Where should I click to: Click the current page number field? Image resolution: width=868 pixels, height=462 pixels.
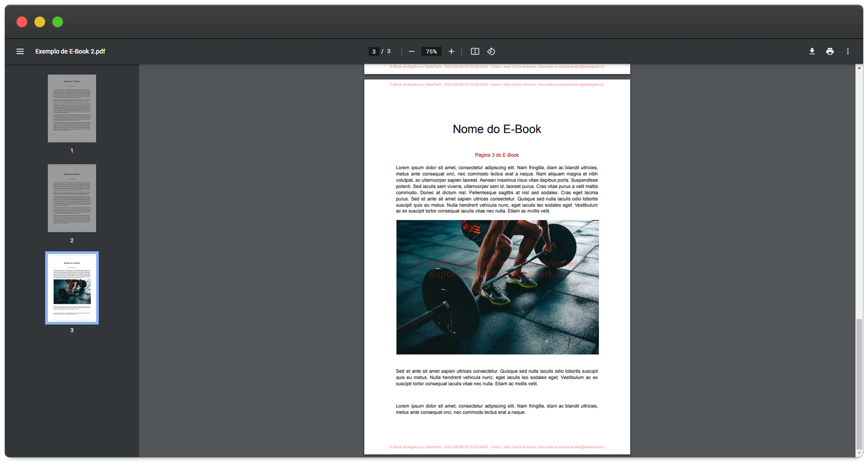coord(374,52)
